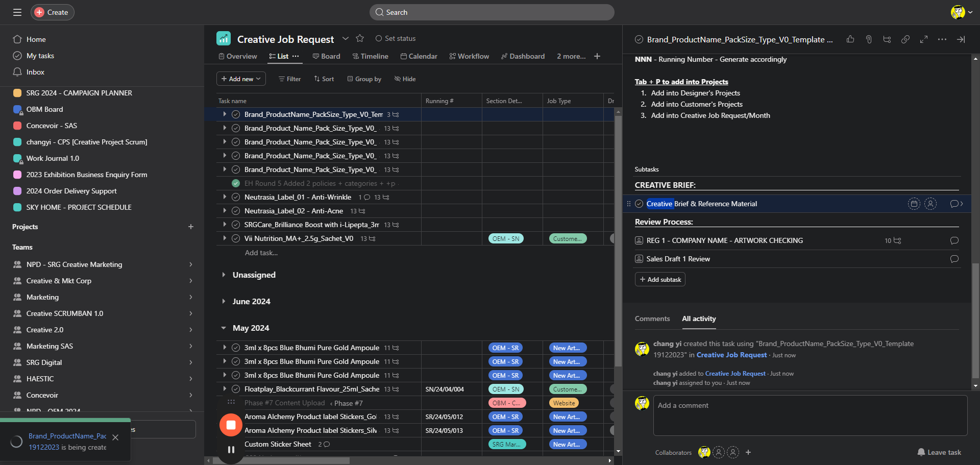980x465 pixels.
Task: Expand the June 2024 section
Action: (224, 301)
